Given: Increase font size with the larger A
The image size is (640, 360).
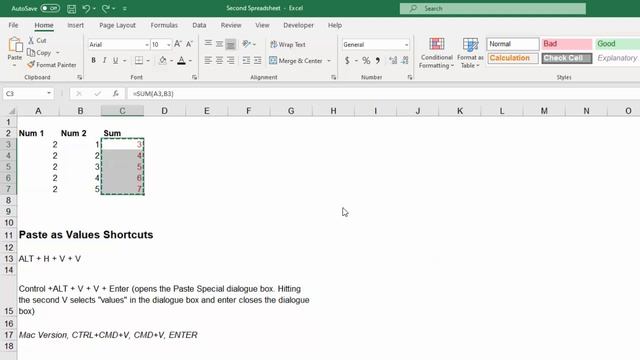Looking at the screenshot, I should pyautogui.click(x=178, y=44).
